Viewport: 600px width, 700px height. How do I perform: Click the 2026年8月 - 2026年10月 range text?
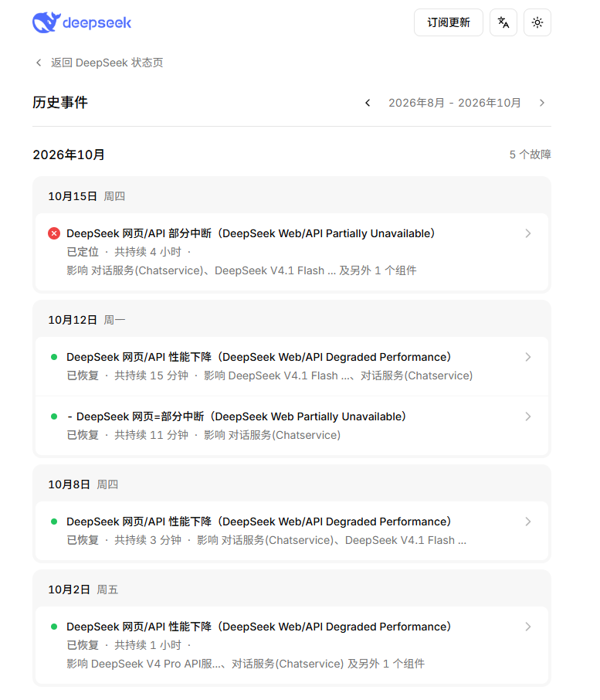click(x=455, y=103)
